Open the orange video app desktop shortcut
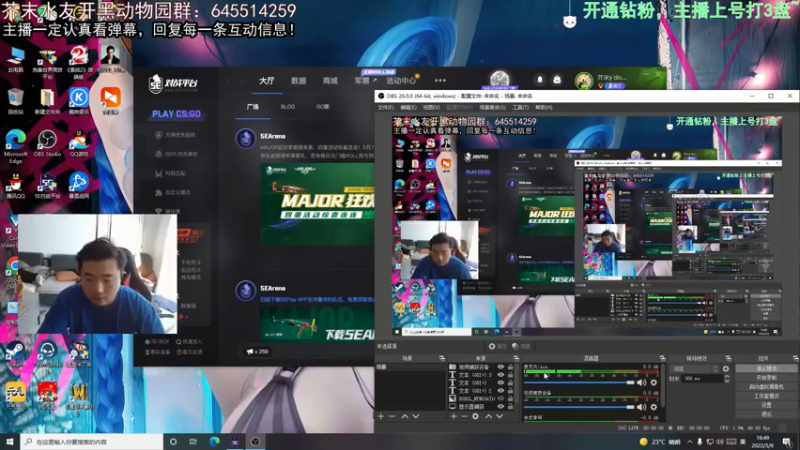The width and height of the screenshot is (800, 450). point(110,101)
